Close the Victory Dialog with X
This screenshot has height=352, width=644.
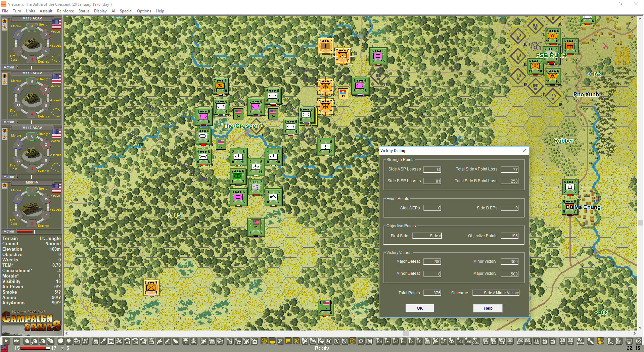(x=524, y=151)
